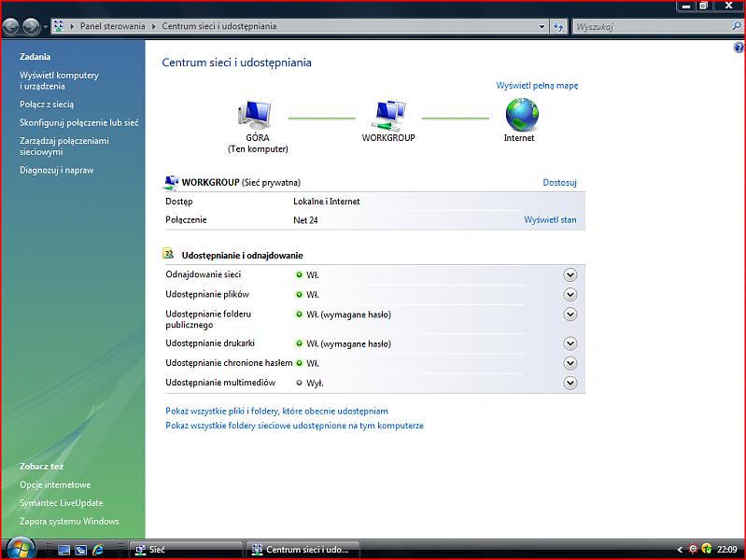
Task: Open the arrow dropdown after Panel sterowania
Action: click(154, 26)
